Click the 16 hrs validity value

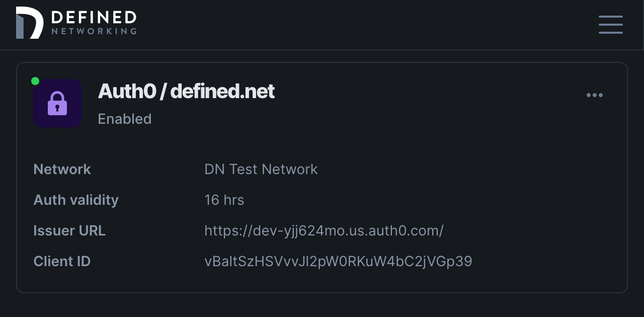coord(224,200)
